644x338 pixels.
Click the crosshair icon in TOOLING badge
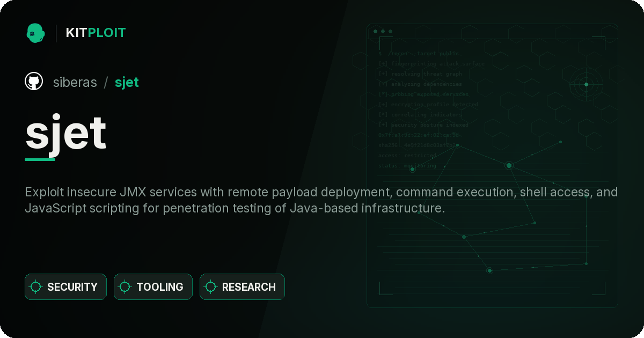click(125, 287)
